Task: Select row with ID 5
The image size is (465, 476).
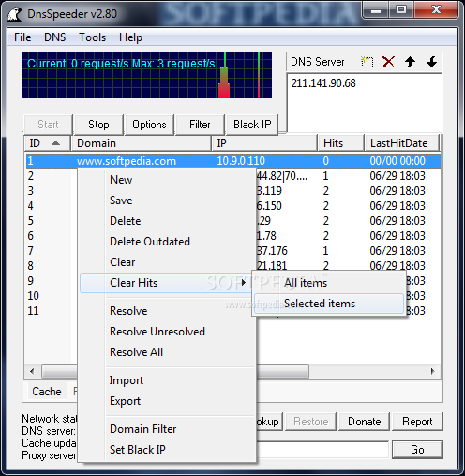Action: pos(30,221)
